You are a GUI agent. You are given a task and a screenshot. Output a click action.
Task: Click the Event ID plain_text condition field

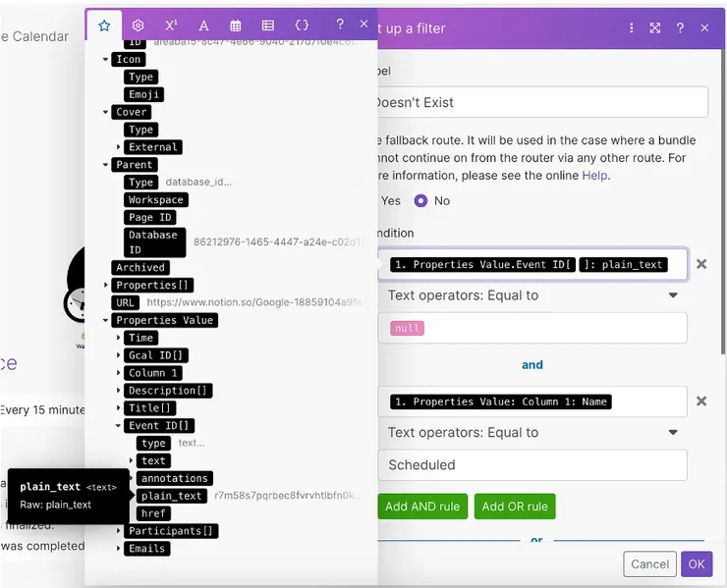click(x=532, y=265)
